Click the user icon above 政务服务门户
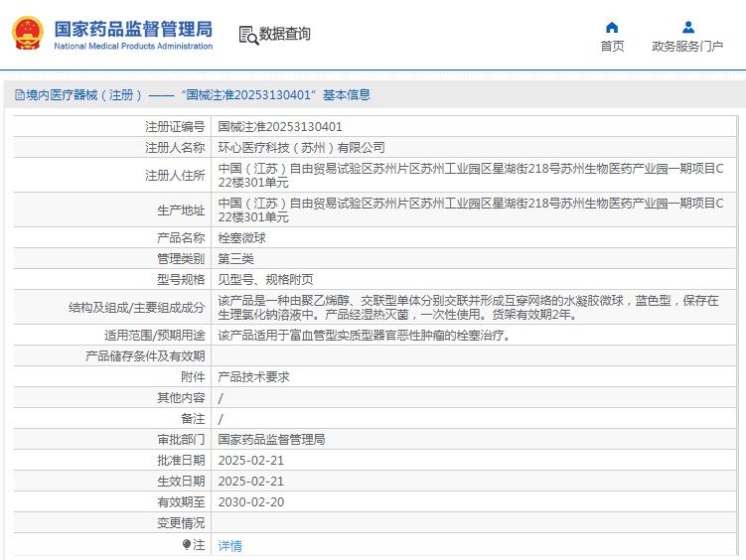The image size is (746, 560). tap(688, 28)
